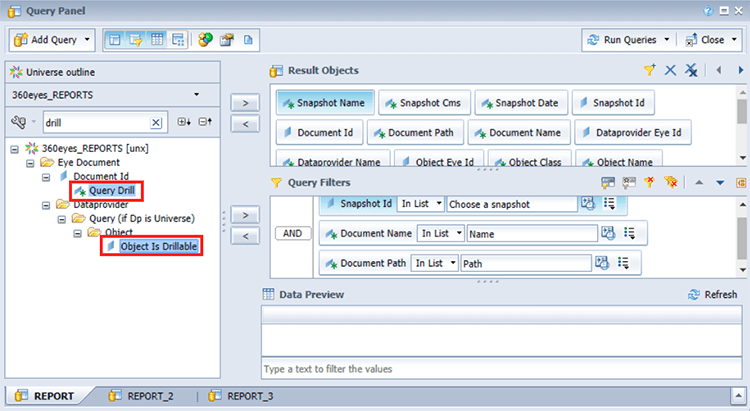Click the Document Path filter Path field
Screen dimensions: 750x411
click(x=526, y=264)
